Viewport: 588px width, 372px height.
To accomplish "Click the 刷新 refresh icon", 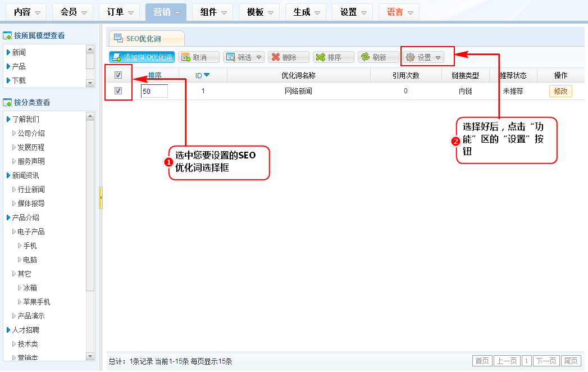I will coord(366,57).
